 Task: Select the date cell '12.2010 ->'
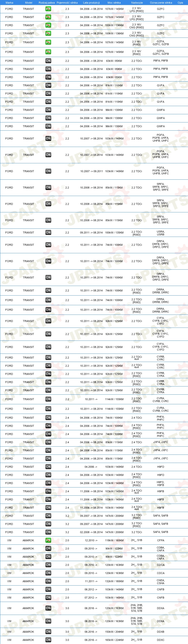[91, 540]
